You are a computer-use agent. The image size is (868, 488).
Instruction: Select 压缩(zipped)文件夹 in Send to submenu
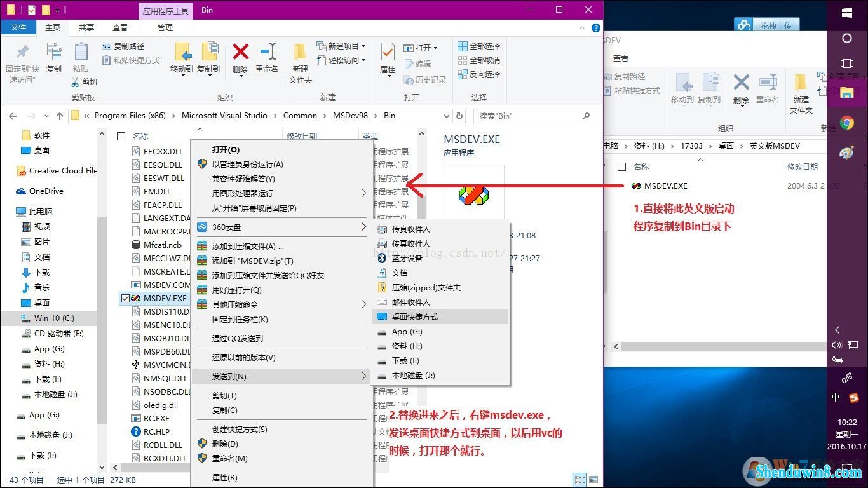[x=440, y=287]
